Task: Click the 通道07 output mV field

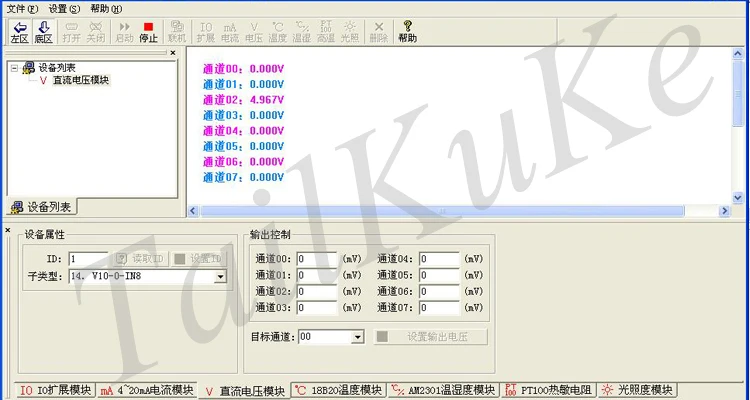Action: [440, 308]
